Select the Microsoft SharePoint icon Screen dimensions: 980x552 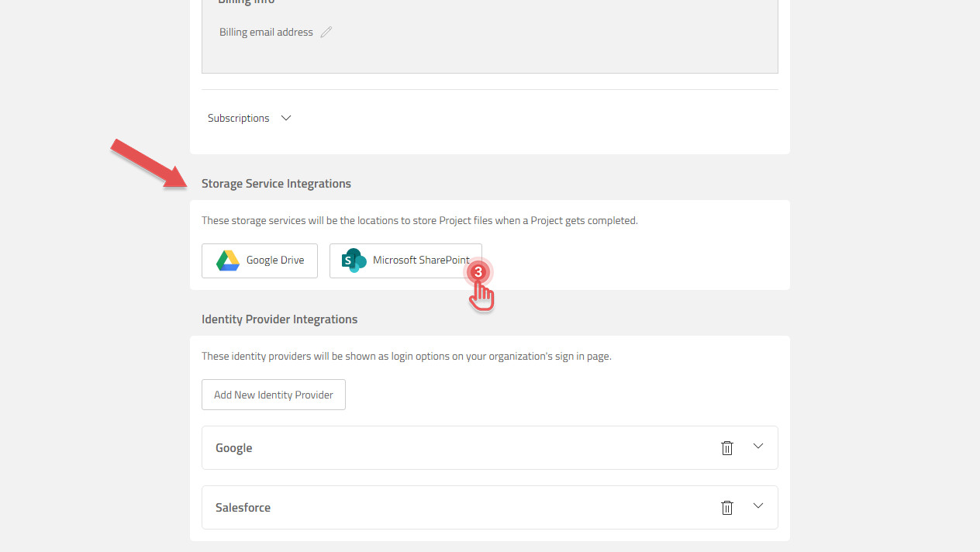click(354, 260)
